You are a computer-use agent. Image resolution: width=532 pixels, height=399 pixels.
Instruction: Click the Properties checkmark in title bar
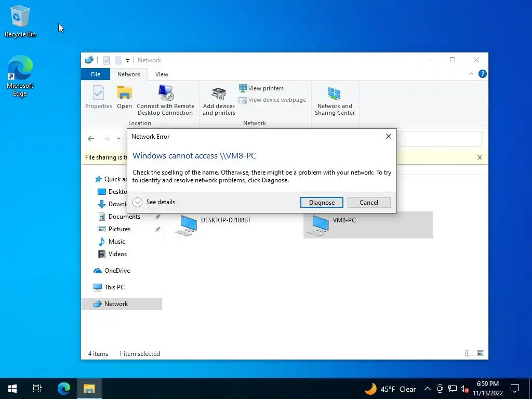106,60
